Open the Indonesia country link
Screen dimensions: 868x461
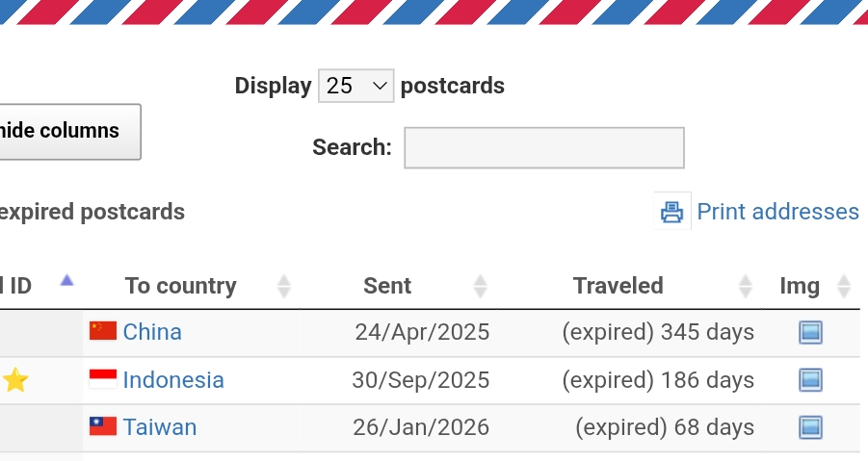pos(173,380)
